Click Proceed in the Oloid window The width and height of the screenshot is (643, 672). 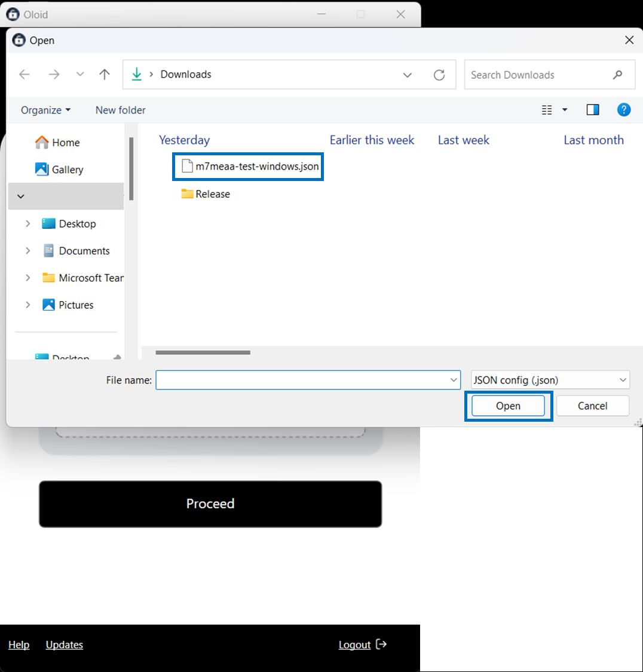tap(210, 504)
